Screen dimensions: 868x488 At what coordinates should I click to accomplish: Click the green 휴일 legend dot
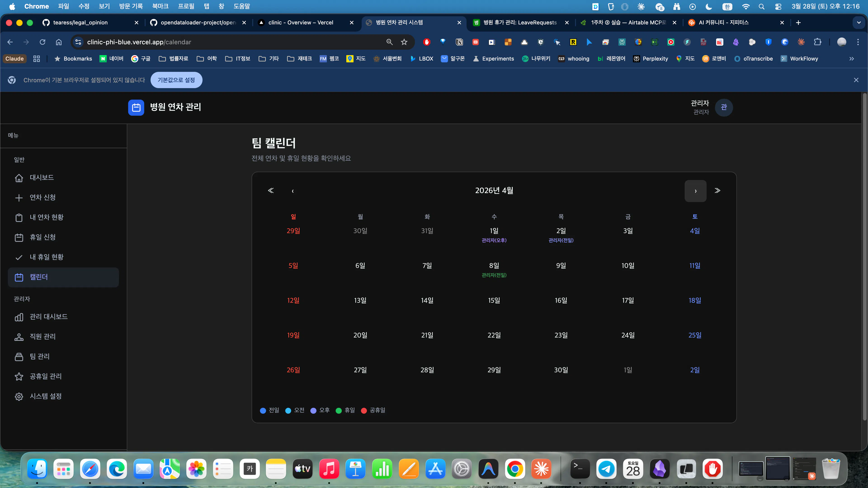339,411
